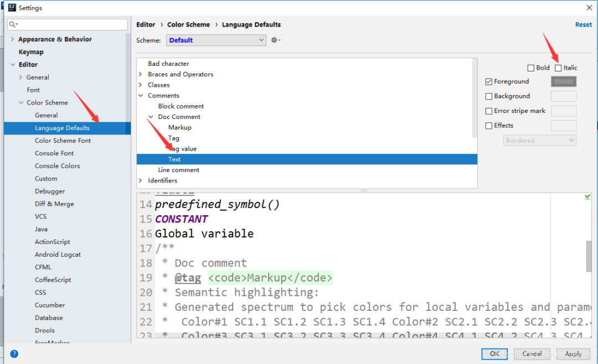Open the Scheme dropdown showing Default
Screen dimensions: 598x364
coord(216,40)
